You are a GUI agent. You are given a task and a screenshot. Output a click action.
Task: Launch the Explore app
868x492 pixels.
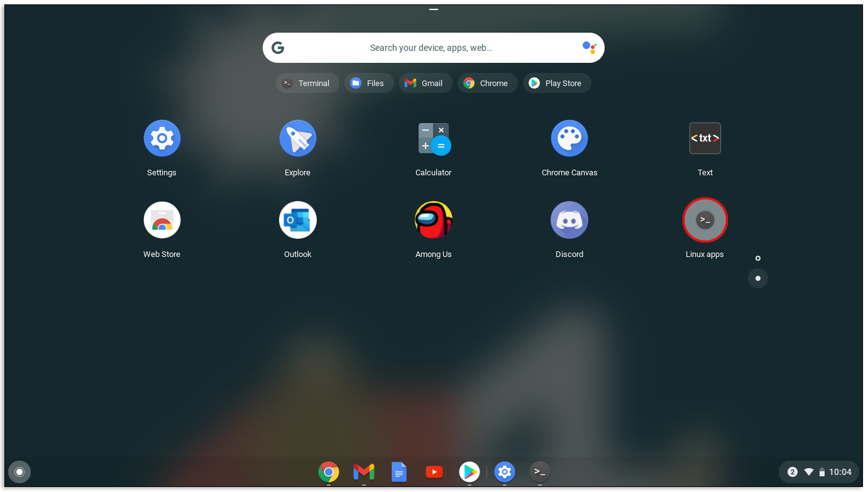point(298,138)
